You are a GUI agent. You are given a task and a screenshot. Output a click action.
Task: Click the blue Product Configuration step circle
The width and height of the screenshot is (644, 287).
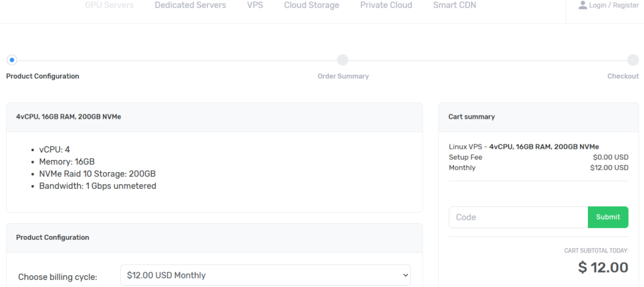click(11, 60)
